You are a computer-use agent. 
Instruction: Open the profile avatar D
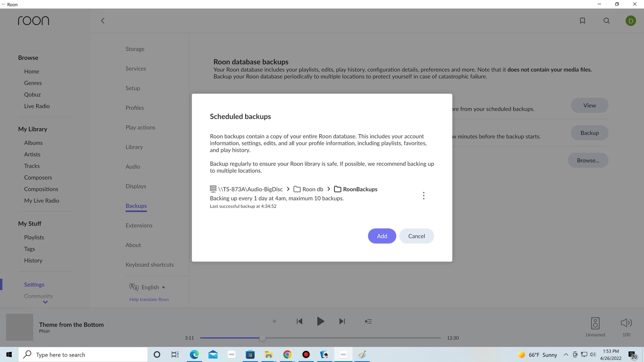[631, 21]
